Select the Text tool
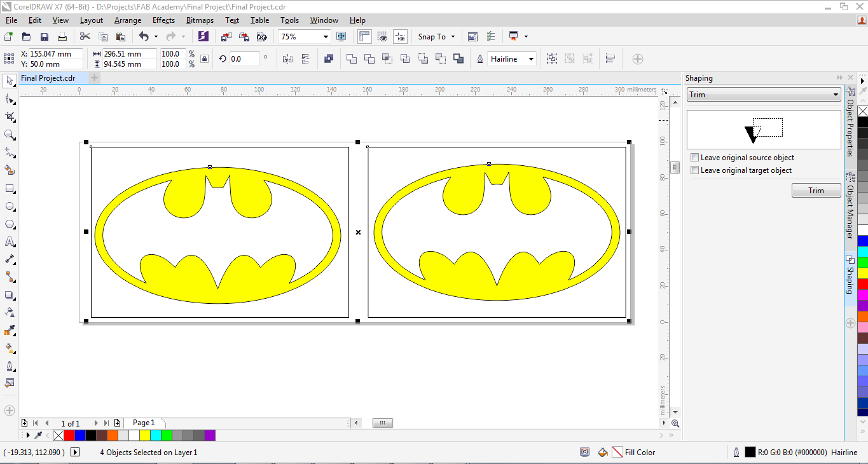The width and height of the screenshot is (868, 464). 10,242
